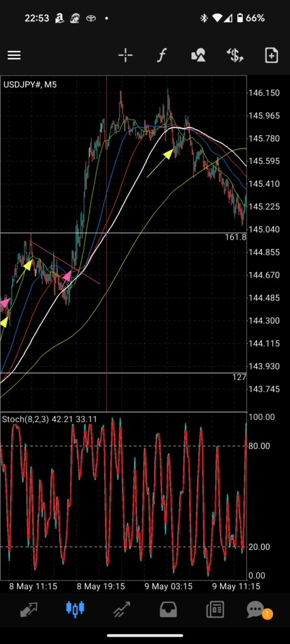Tap the 127 Fibonacci level label
The height and width of the screenshot is (644, 290).
239,377
